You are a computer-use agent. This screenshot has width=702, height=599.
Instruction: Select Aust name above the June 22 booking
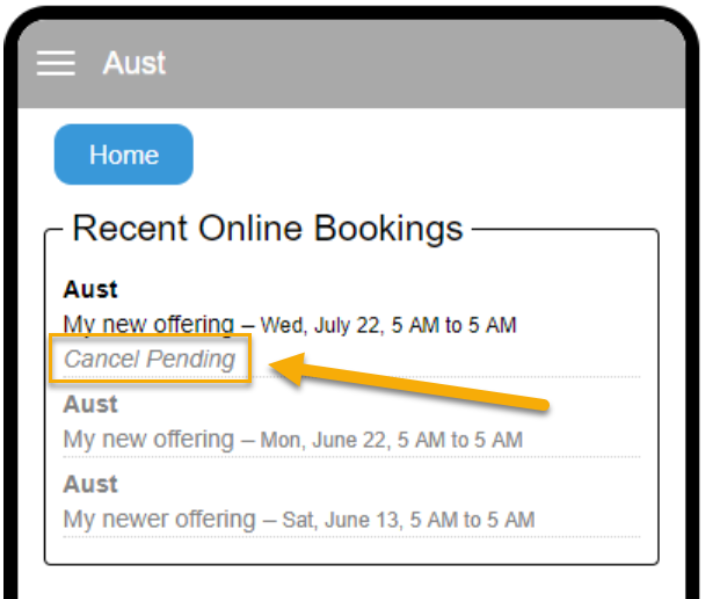91,404
